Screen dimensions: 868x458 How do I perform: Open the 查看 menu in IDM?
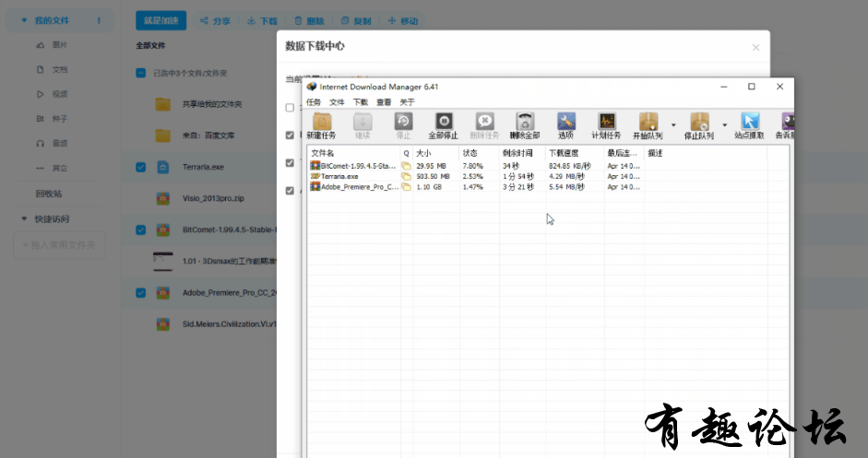[384, 102]
